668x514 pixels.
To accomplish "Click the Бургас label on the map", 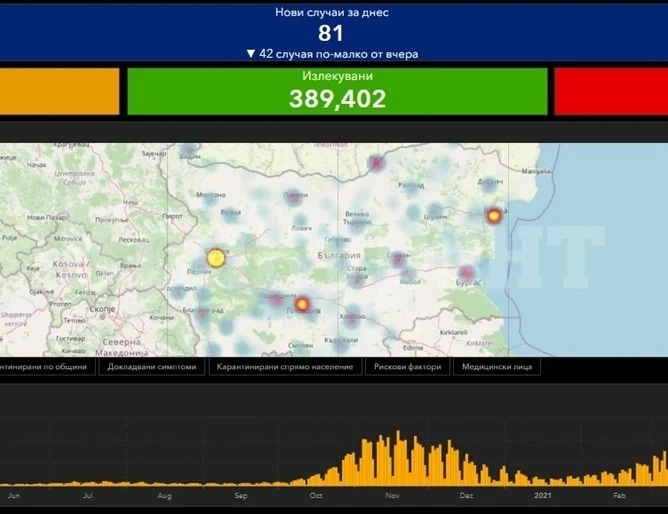I will click(468, 282).
